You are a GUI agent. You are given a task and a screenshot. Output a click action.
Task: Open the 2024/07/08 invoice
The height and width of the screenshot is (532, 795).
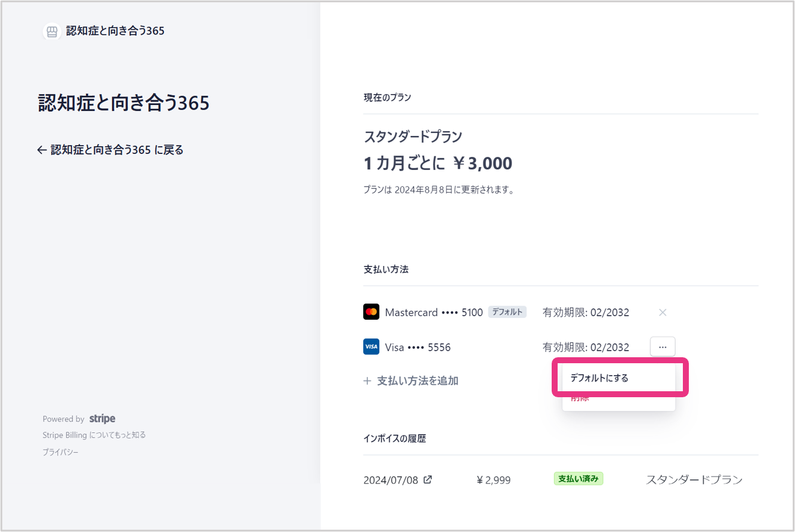click(x=391, y=480)
